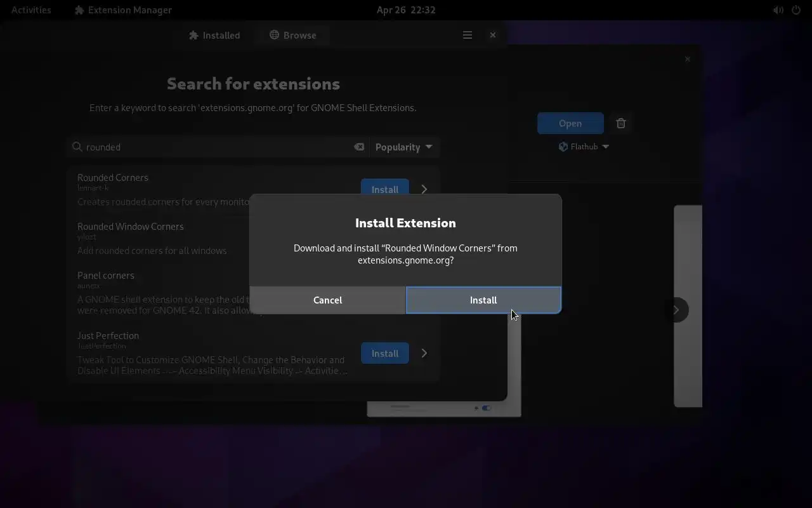This screenshot has height=508, width=812.
Task: Open the Flathub source dropdown
Action: point(584,147)
